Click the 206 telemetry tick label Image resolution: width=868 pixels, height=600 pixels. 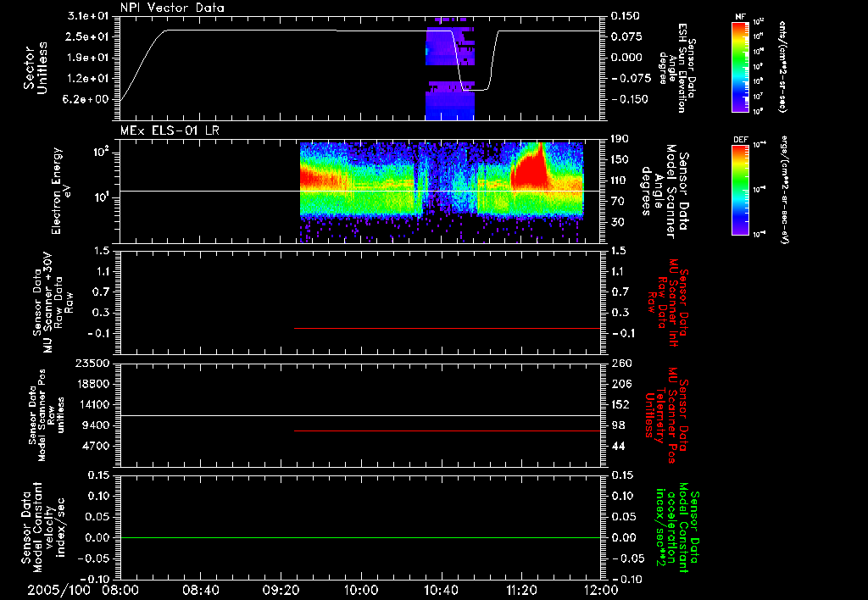tap(620, 384)
